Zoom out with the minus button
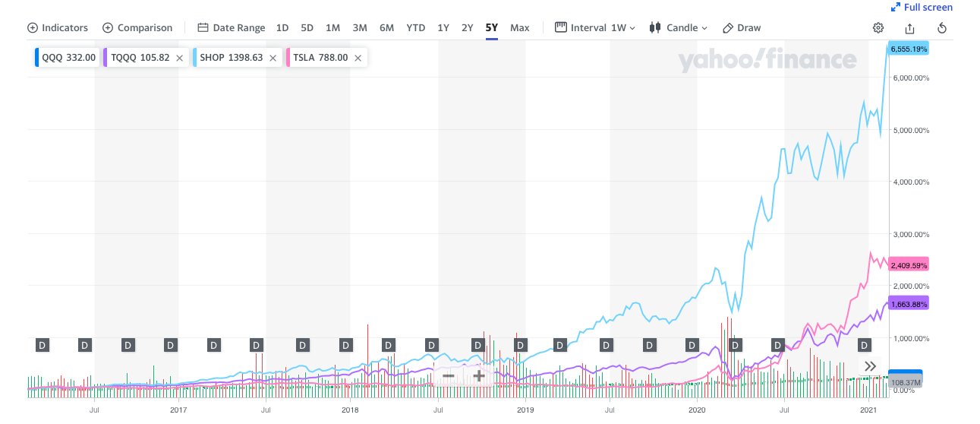Screen dimensions: 980x424 [x=449, y=375]
